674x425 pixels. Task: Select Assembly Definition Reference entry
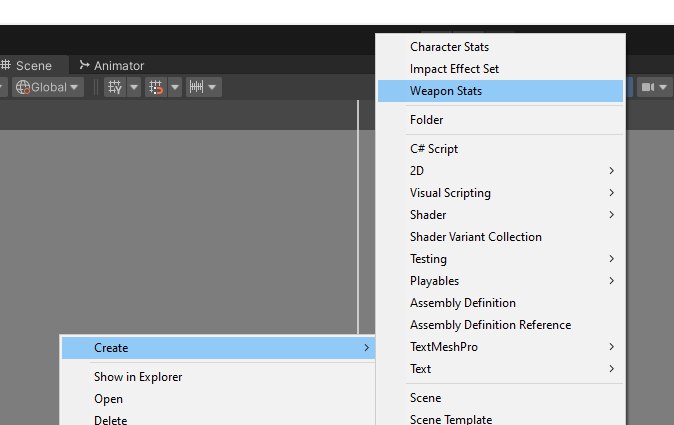(490, 325)
